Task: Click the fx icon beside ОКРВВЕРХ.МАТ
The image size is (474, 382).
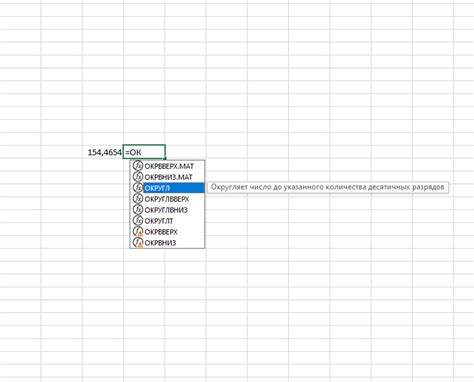Action: click(x=138, y=166)
